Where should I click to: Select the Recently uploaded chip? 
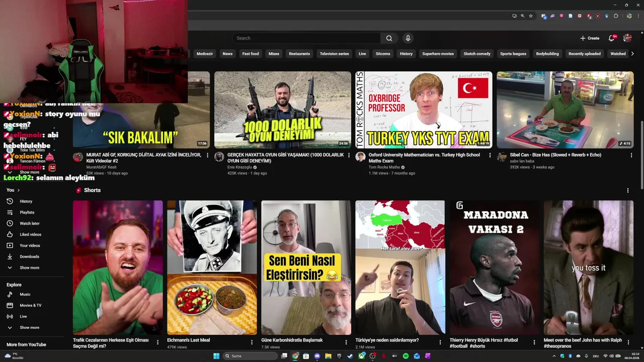click(x=585, y=54)
